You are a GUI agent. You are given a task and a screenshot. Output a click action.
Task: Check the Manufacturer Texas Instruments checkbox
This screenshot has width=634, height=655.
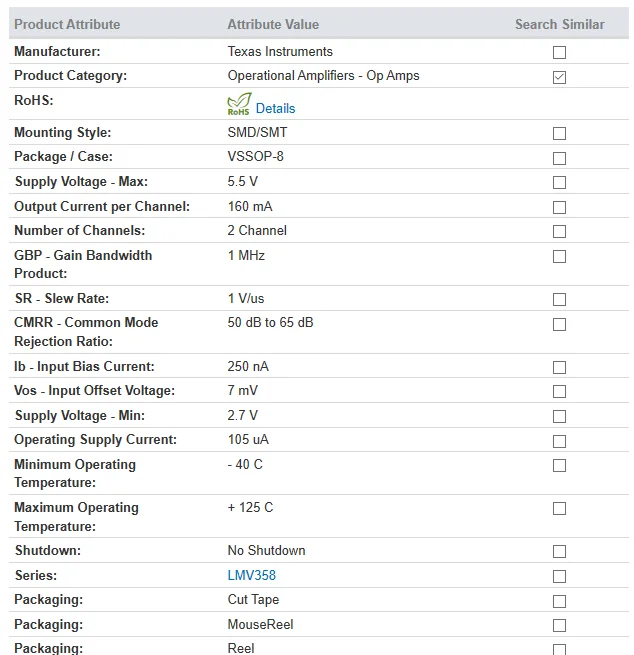559,52
